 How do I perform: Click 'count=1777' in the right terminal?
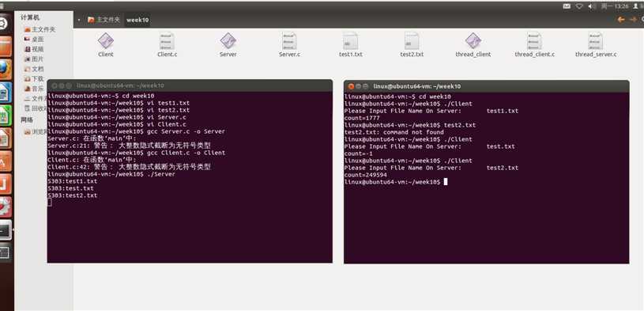(362, 118)
